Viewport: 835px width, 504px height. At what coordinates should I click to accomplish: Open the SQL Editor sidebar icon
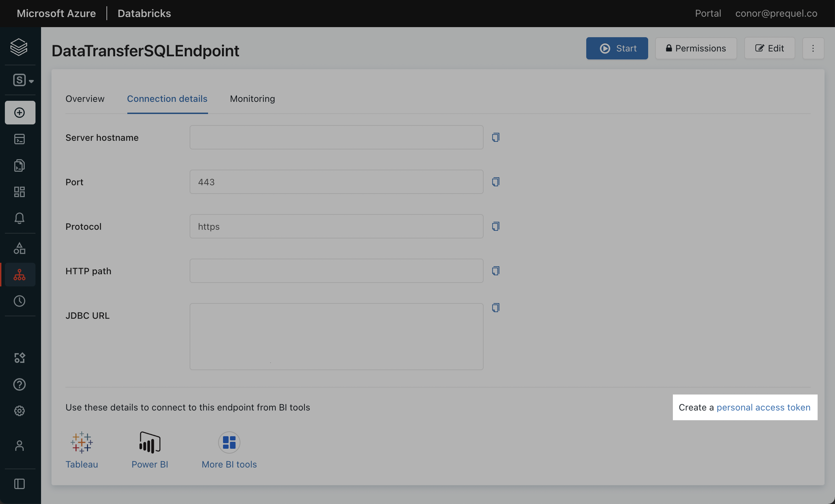[x=19, y=139]
